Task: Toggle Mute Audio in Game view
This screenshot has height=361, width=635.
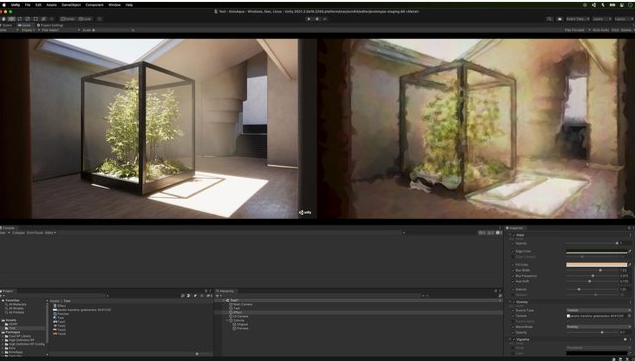Action: [601, 30]
